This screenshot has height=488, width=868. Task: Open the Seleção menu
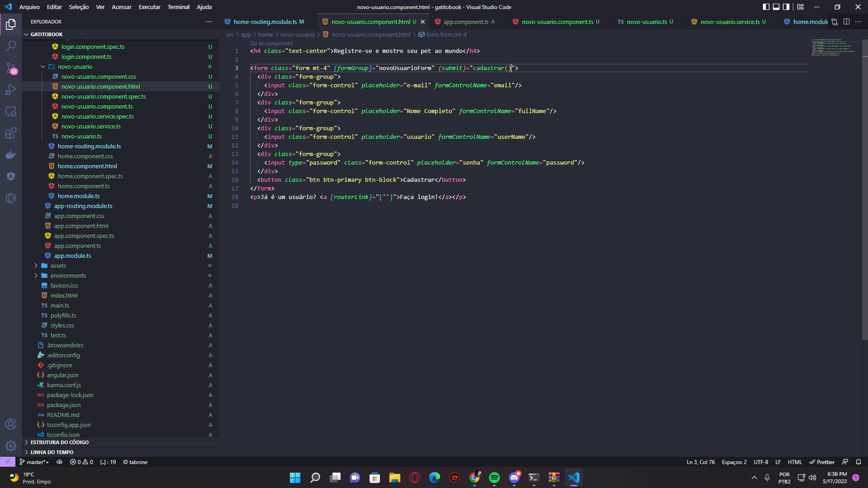(79, 7)
